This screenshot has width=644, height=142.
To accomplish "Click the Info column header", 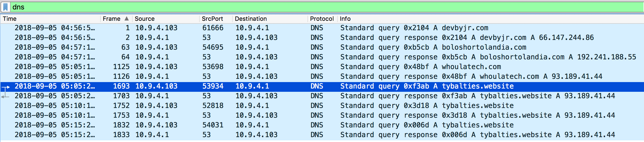I will pos(490,19).
